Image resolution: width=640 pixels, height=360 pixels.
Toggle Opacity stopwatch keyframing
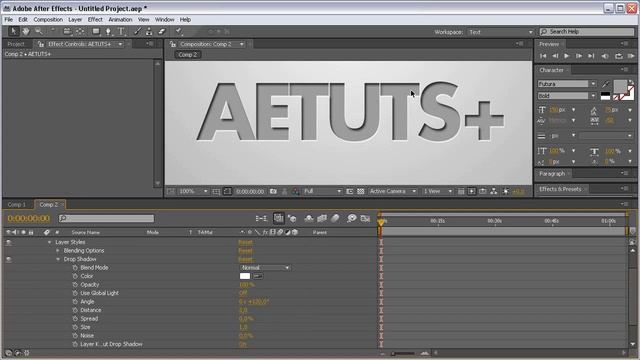pyautogui.click(x=75, y=285)
